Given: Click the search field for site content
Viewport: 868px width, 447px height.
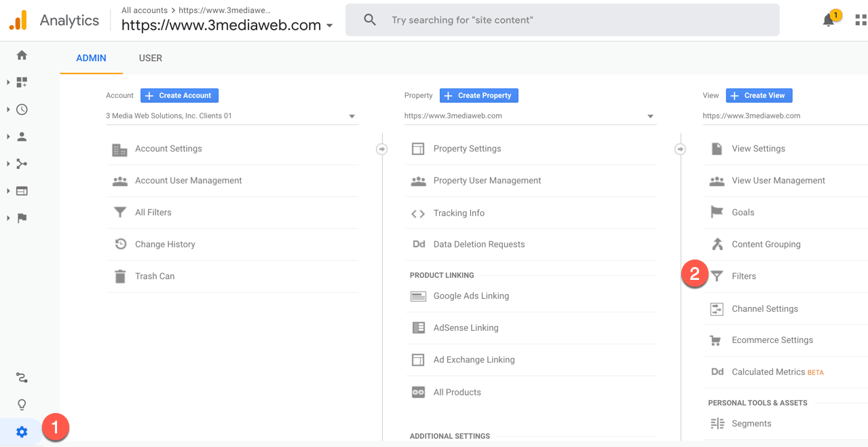Looking at the screenshot, I should 562,20.
